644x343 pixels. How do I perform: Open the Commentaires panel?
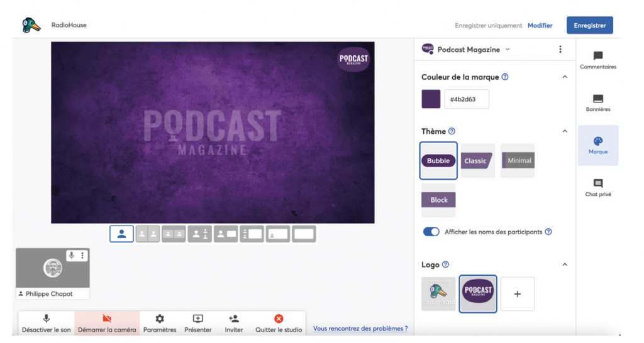[598, 60]
